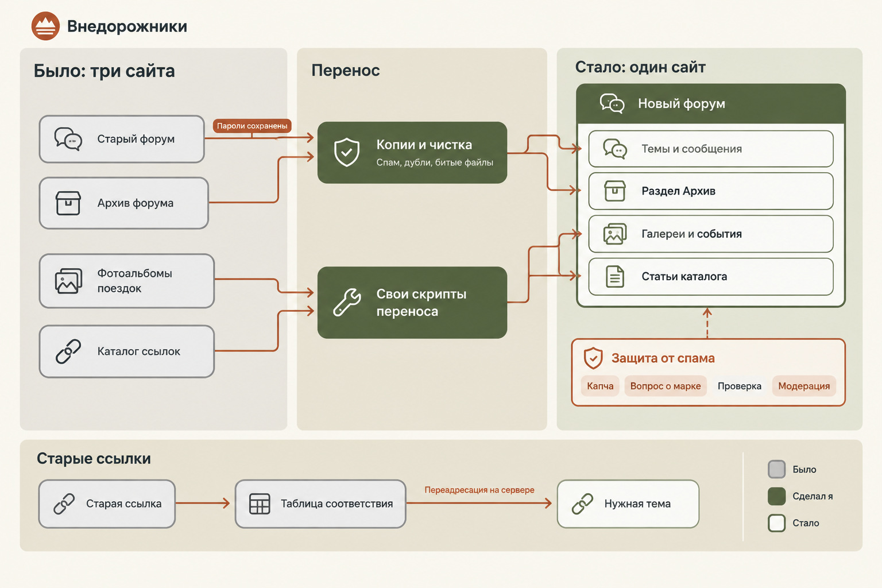Click the Старые ссылки section heading
The image size is (882, 588).
[94, 458]
